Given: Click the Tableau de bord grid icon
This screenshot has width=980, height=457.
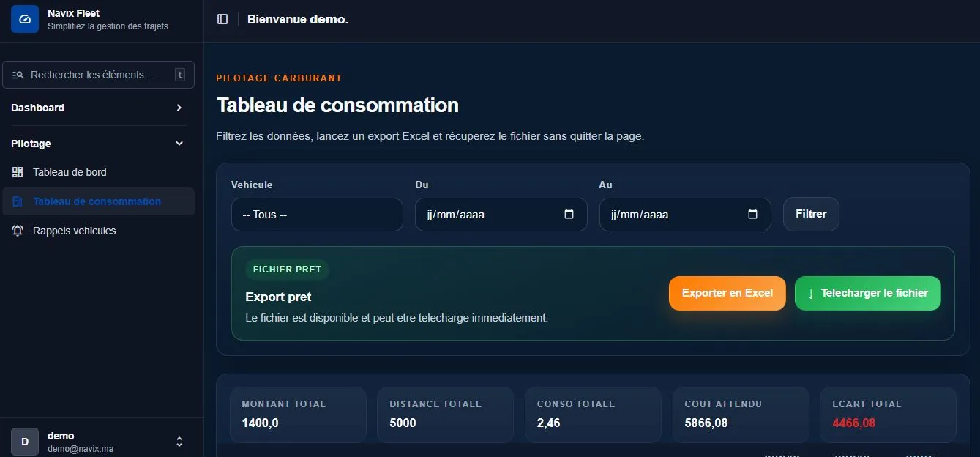Looking at the screenshot, I should click(18, 172).
